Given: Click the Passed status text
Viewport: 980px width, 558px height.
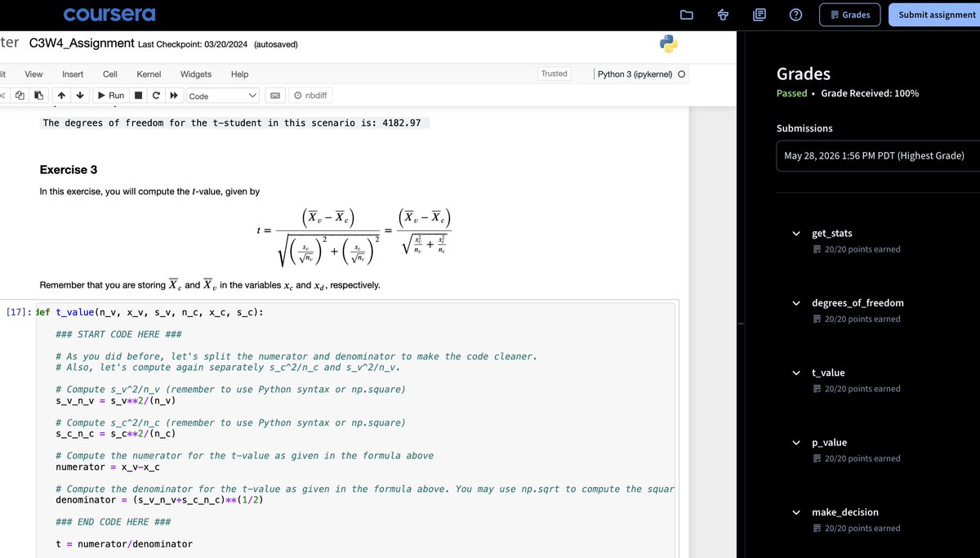Looking at the screenshot, I should [791, 93].
